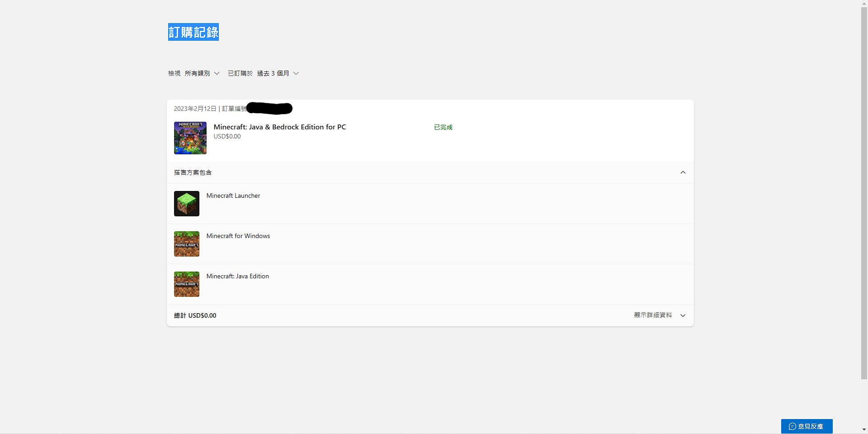Viewport: 868px width, 434px height.
Task: Open the 過去 3 個月 date range dropdown
Action: click(x=278, y=73)
